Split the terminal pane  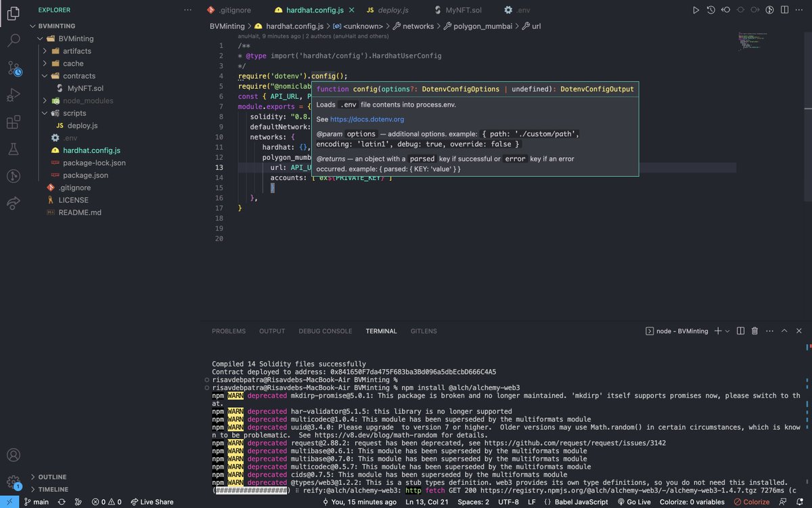tap(740, 331)
